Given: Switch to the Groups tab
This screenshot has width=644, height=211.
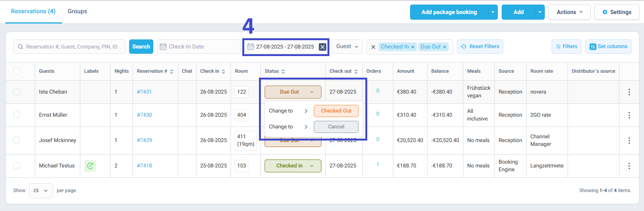Looking at the screenshot, I should click(77, 11).
